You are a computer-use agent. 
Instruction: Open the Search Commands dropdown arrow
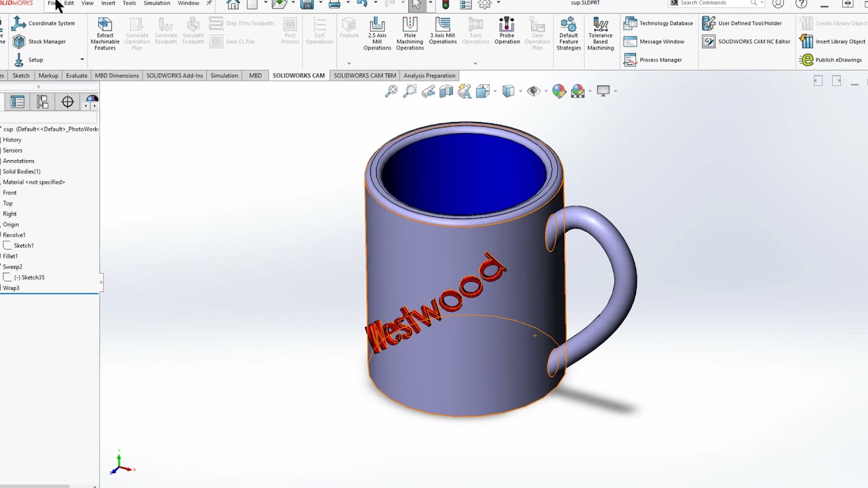762,3
